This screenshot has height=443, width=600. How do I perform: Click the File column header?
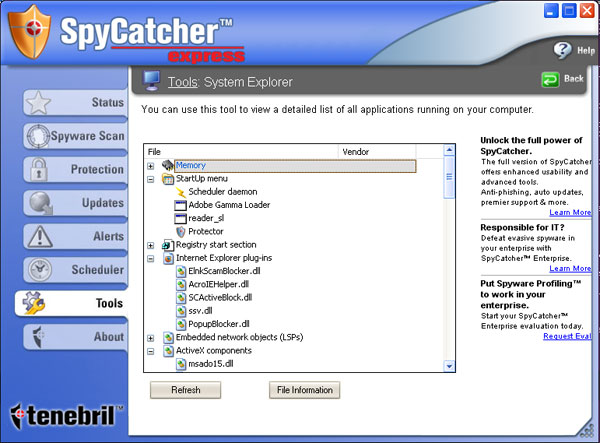point(241,152)
